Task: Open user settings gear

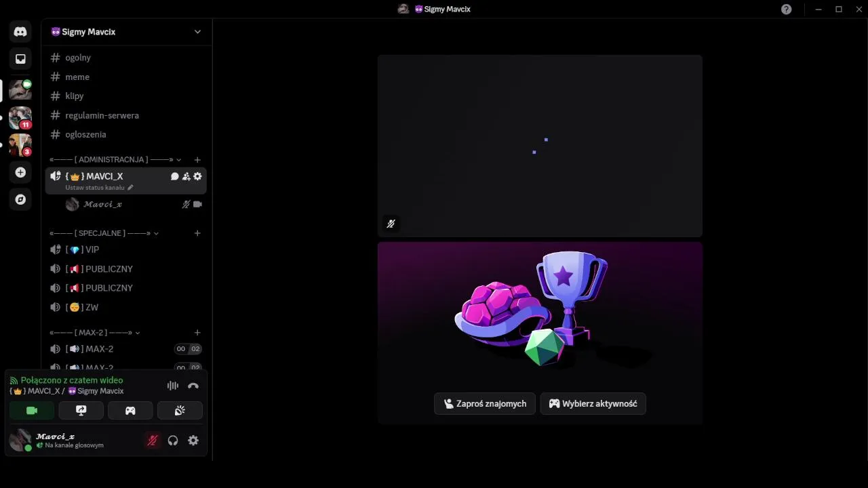Action: coord(193,441)
